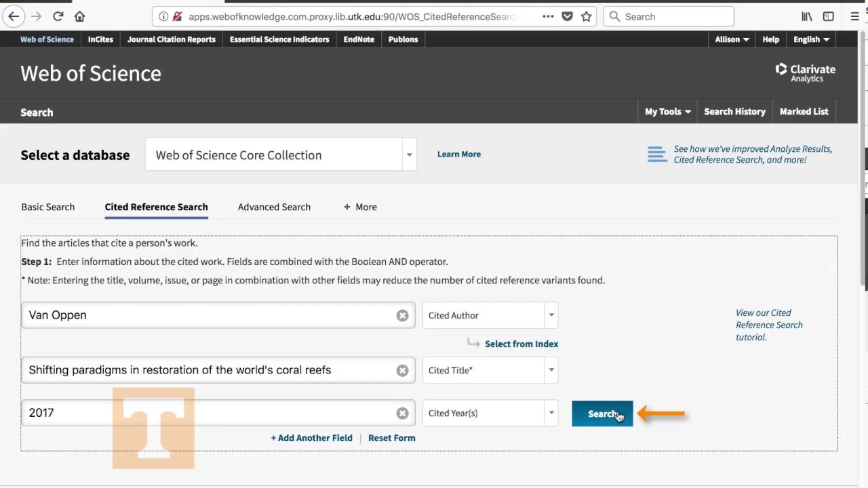The width and height of the screenshot is (868, 488).
Task: View the Cited Reference Search tutorial
Action: [769, 325]
